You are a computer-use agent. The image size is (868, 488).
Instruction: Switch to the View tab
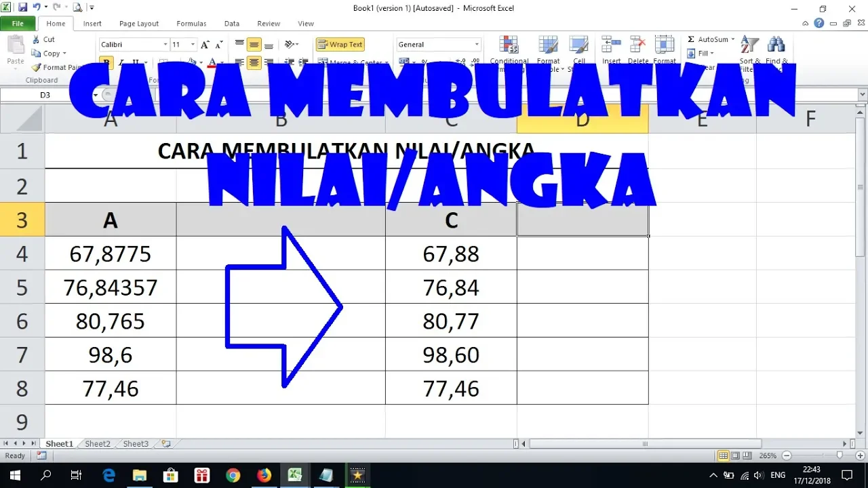[306, 24]
